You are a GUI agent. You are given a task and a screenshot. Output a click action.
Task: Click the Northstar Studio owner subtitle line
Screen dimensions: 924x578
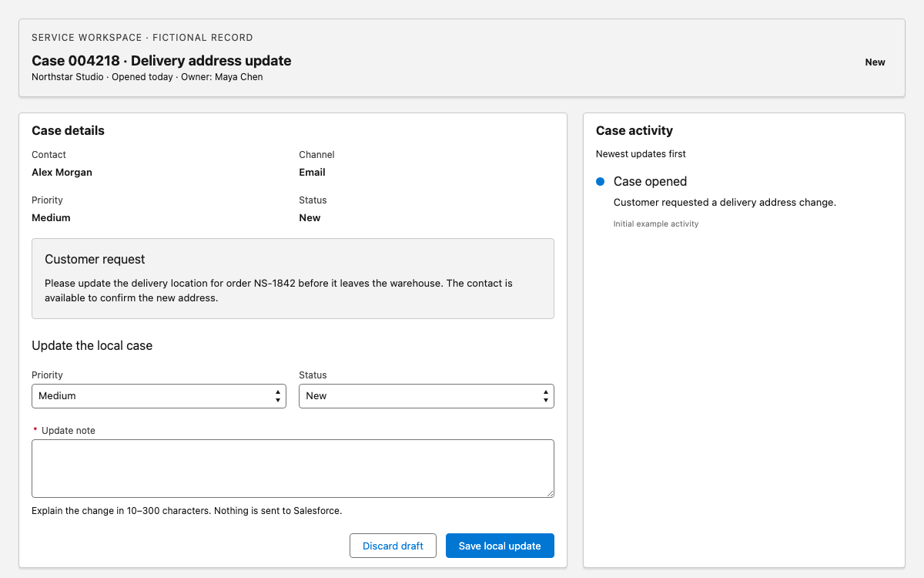147,77
